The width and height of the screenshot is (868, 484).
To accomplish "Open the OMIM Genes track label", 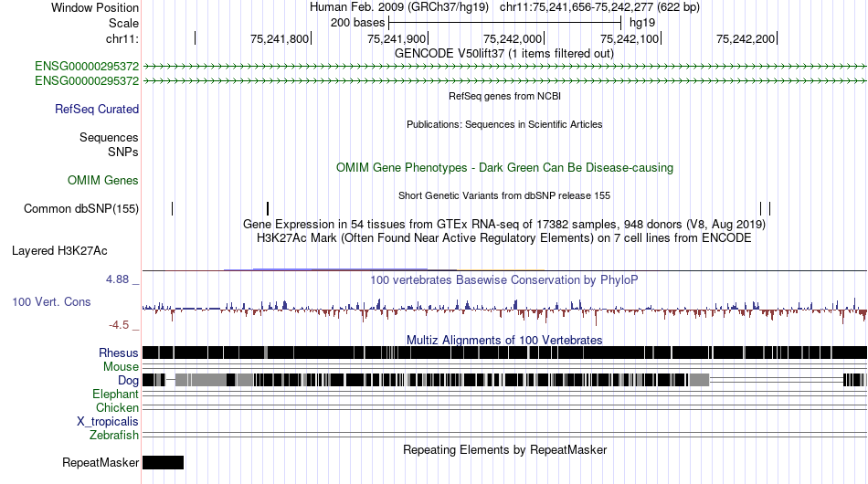I will [103, 180].
